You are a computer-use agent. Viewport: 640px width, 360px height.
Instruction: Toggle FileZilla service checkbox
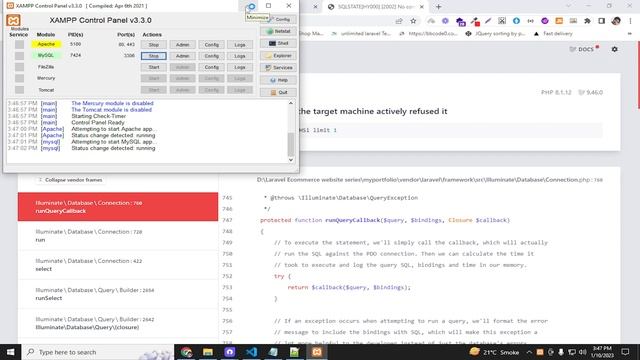[x=19, y=67]
